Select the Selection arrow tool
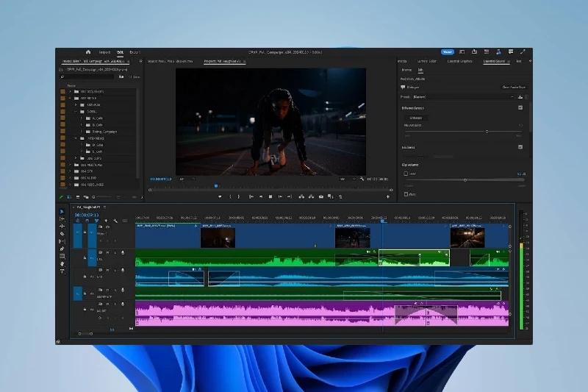 coord(62,212)
